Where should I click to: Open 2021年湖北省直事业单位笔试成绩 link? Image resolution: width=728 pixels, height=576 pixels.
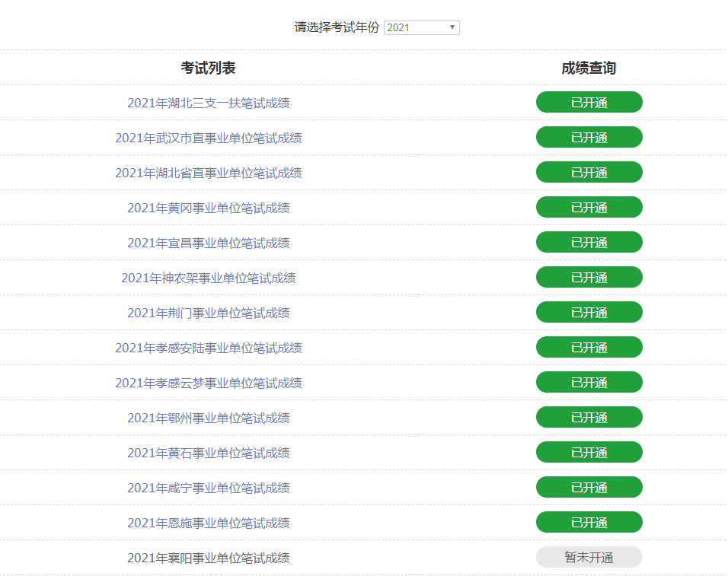(208, 173)
